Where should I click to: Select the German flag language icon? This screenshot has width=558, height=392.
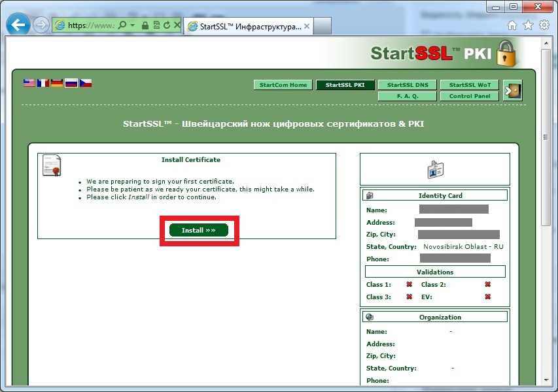[x=58, y=83]
